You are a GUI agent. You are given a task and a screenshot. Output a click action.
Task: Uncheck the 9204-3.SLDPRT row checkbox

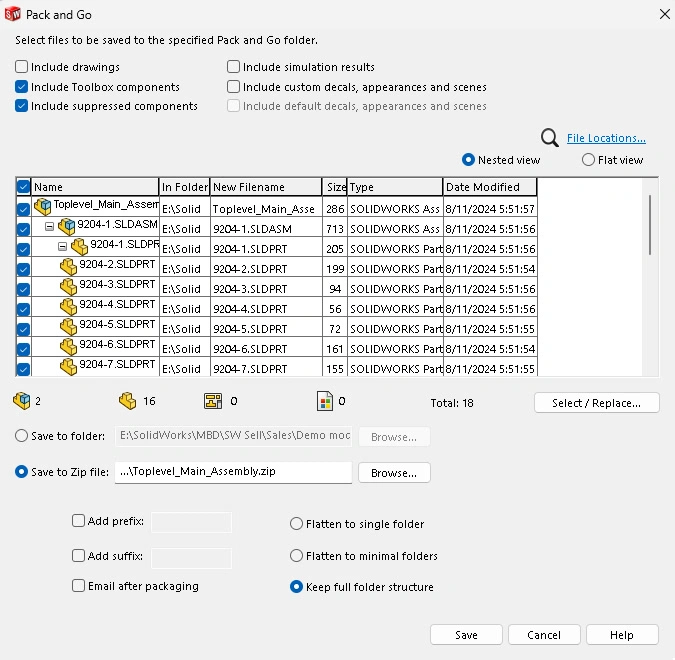pyautogui.click(x=23, y=289)
